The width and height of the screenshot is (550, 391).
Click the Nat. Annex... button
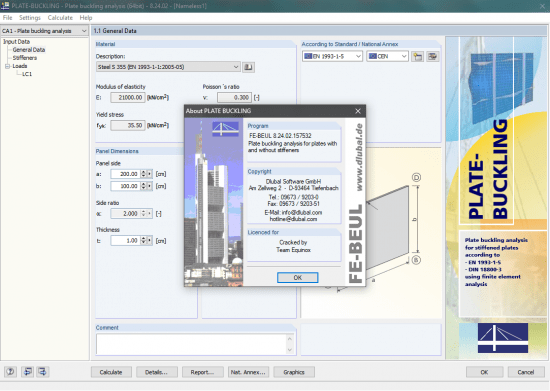(248, 372)
